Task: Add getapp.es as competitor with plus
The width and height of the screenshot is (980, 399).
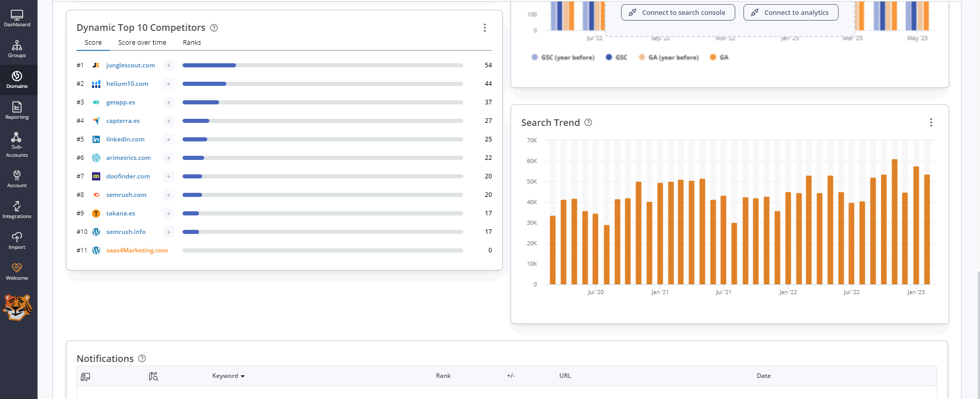Action: pos(168,102)
